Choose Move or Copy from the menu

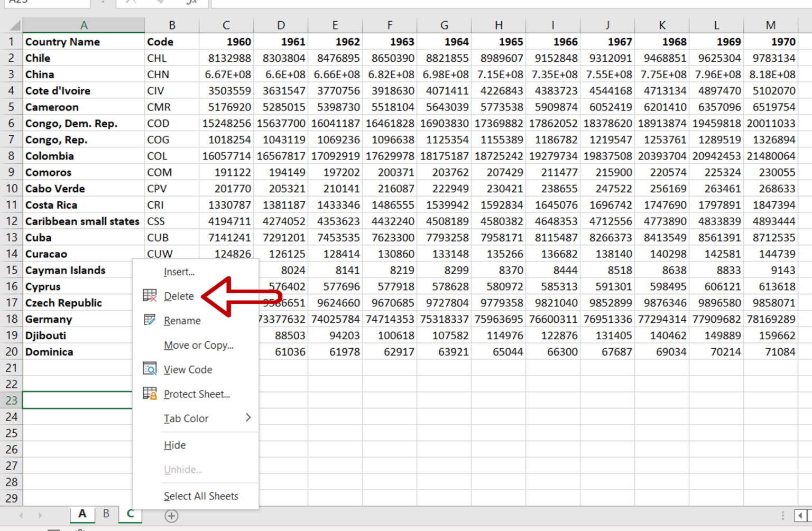tap(199, 345)
